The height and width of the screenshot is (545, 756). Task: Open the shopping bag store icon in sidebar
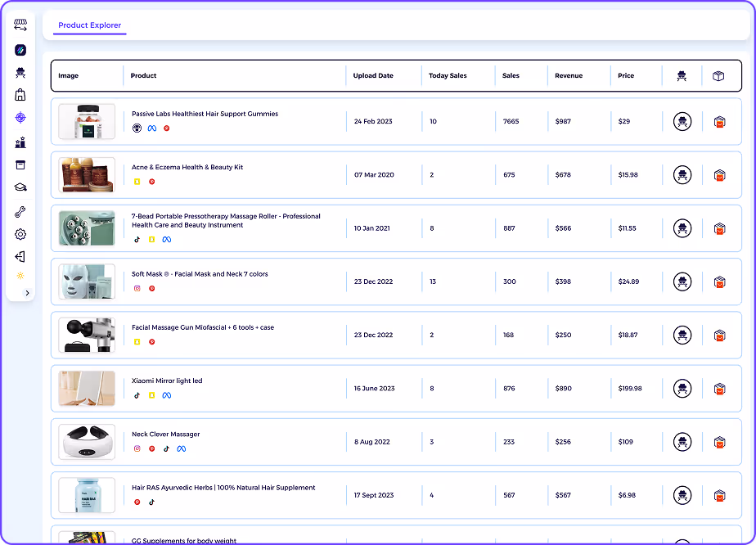pos(20,95)
